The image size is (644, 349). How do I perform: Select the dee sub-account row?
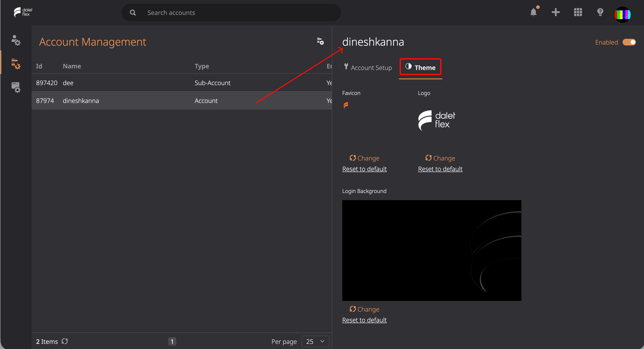(182, 83)
